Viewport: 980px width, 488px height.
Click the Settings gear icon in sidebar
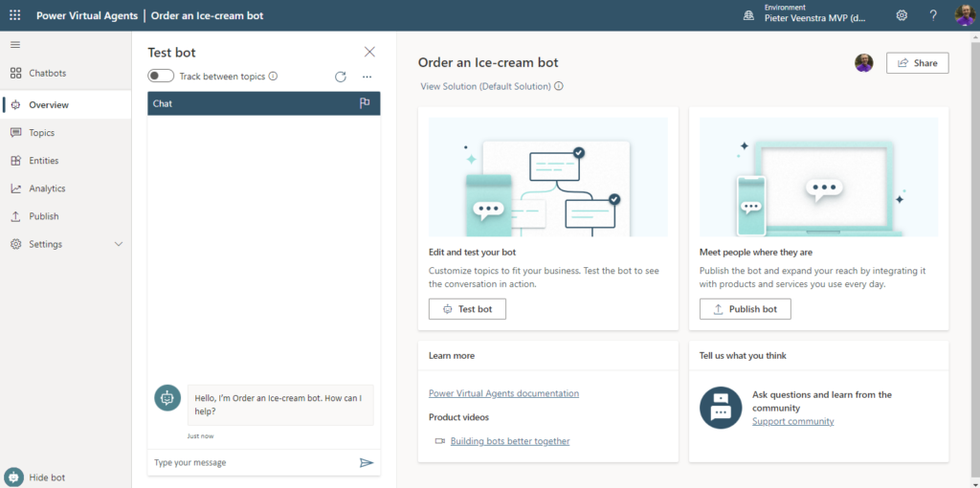click(x=16, y=244)
